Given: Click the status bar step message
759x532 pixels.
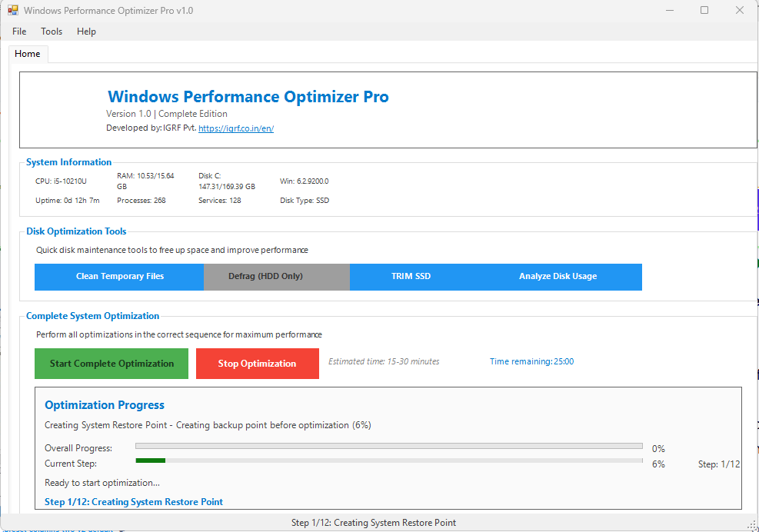Looking at the screenshot, I should [x=374, y=523].
